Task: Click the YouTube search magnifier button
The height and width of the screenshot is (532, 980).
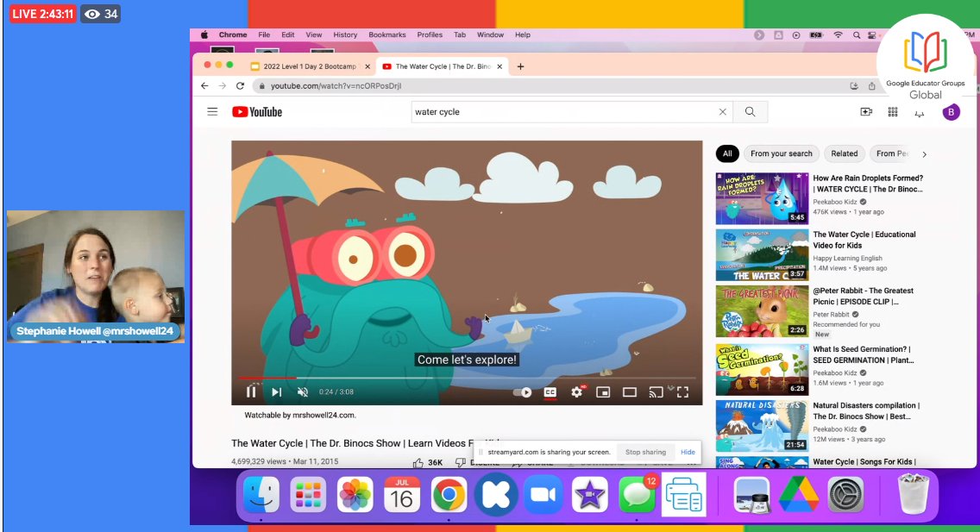Action: click(750, 112)
